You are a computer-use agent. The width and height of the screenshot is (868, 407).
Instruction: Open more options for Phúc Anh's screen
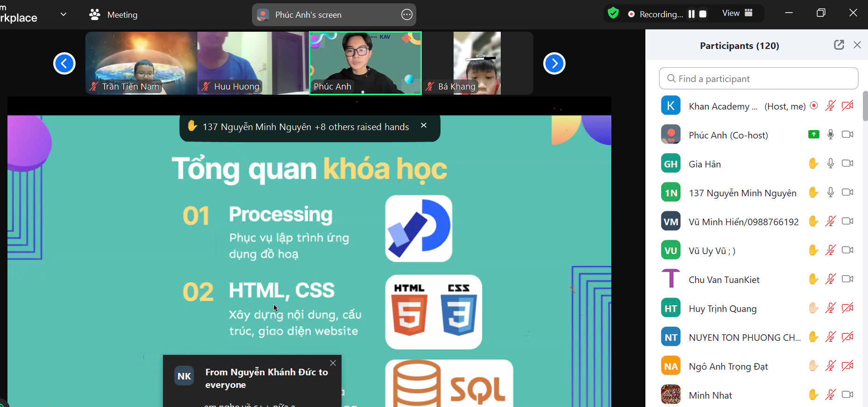pos(406,15)
